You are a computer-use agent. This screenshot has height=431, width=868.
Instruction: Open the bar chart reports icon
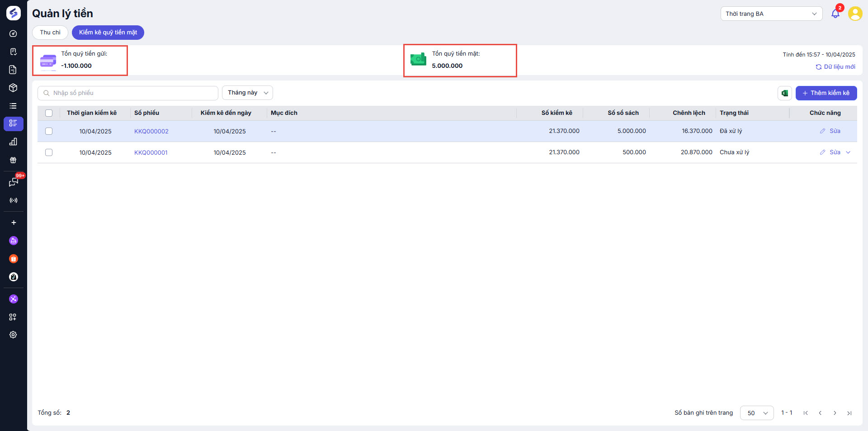pos(14,142)
